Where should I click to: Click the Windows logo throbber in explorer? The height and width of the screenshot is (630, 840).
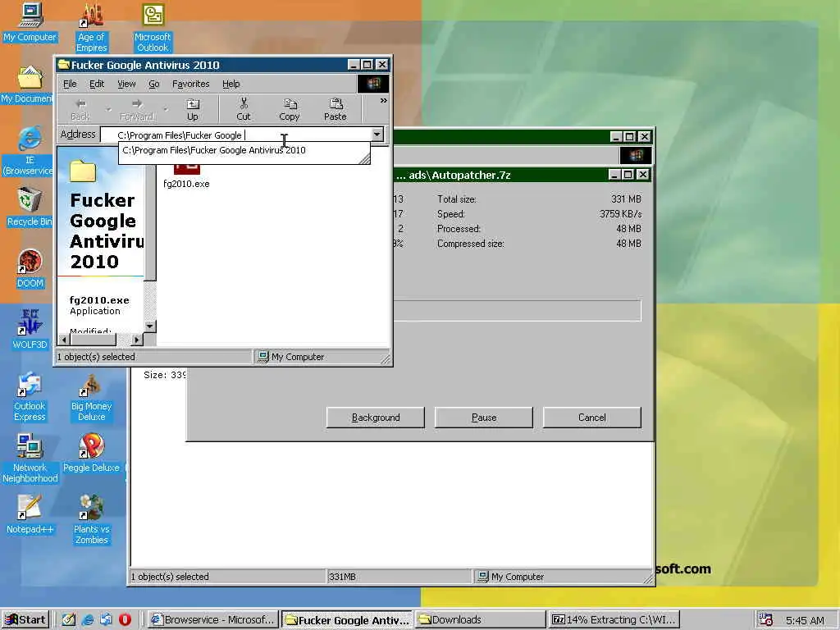[x=373, y=84]
